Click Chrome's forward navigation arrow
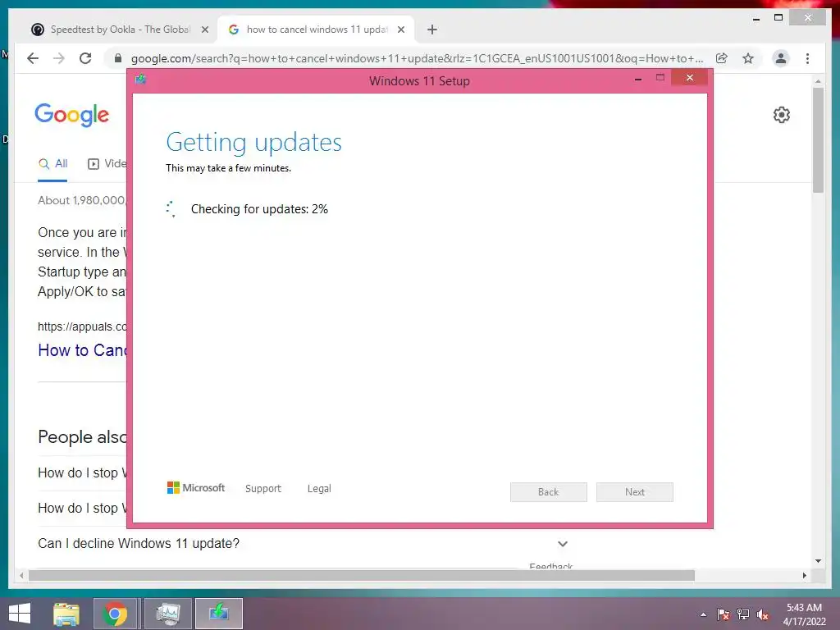The image size is (840, 630). click(x=59, y=58)
